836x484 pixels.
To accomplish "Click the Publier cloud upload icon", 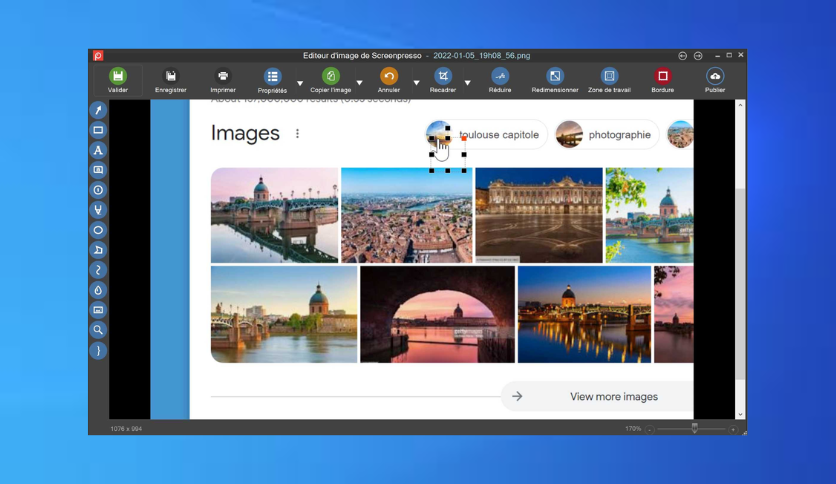I will [x=715, y=76].
